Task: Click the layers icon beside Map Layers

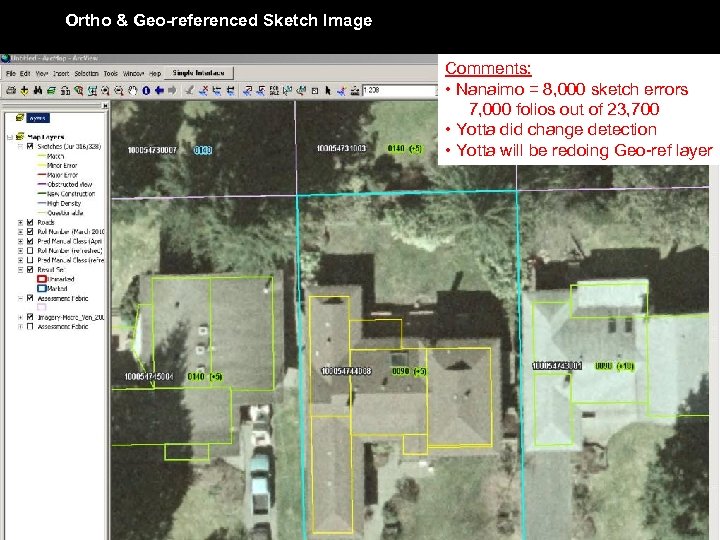Action: click(20, 136)
